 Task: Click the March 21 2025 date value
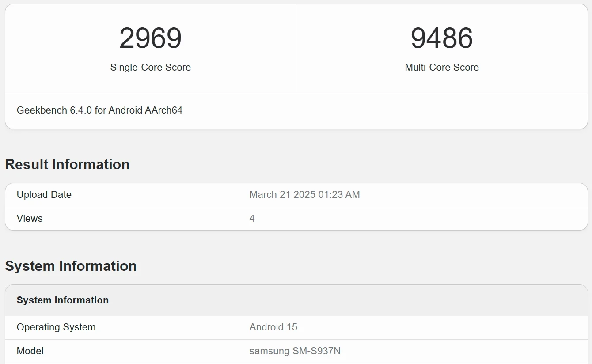point(278,195)
